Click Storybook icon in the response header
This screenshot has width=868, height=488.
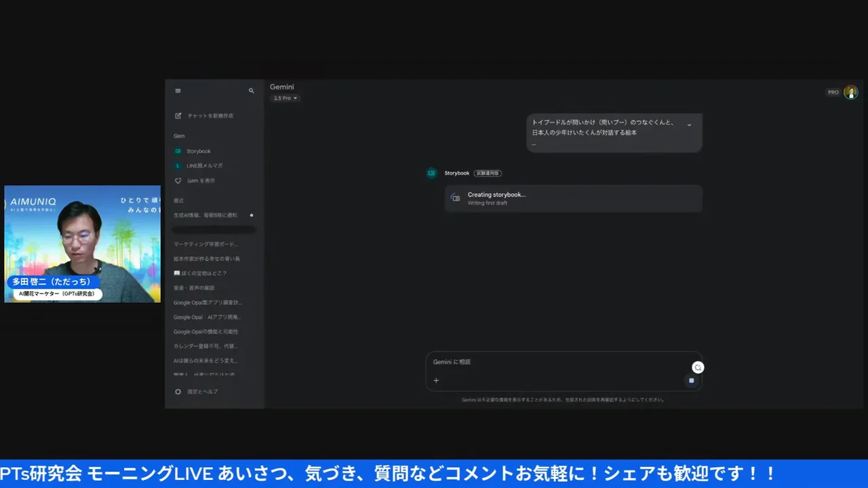coord(432,173)
